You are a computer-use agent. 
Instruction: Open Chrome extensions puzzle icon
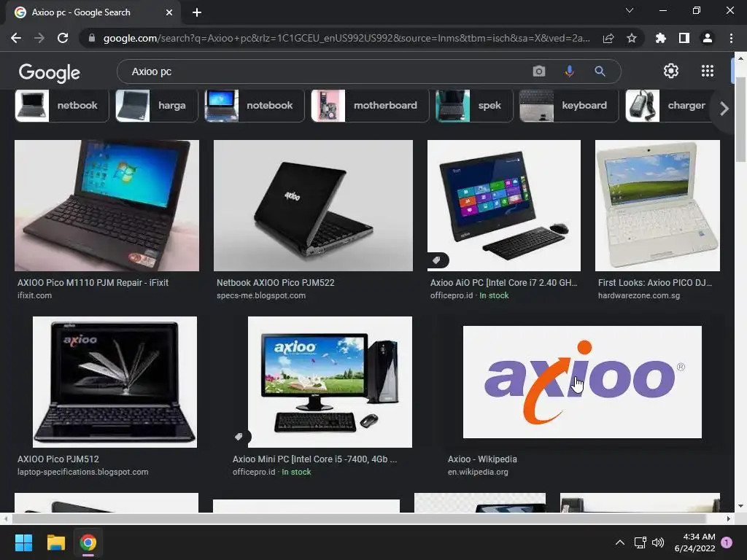(661, 38)
